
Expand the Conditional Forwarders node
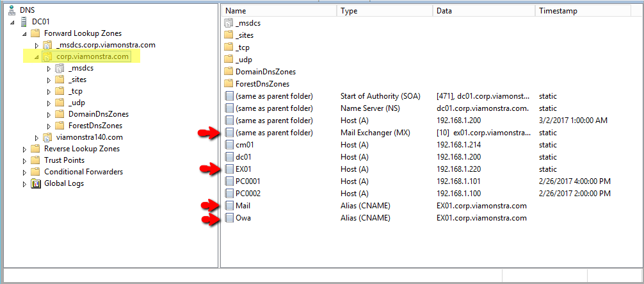(x=25, y=172)
